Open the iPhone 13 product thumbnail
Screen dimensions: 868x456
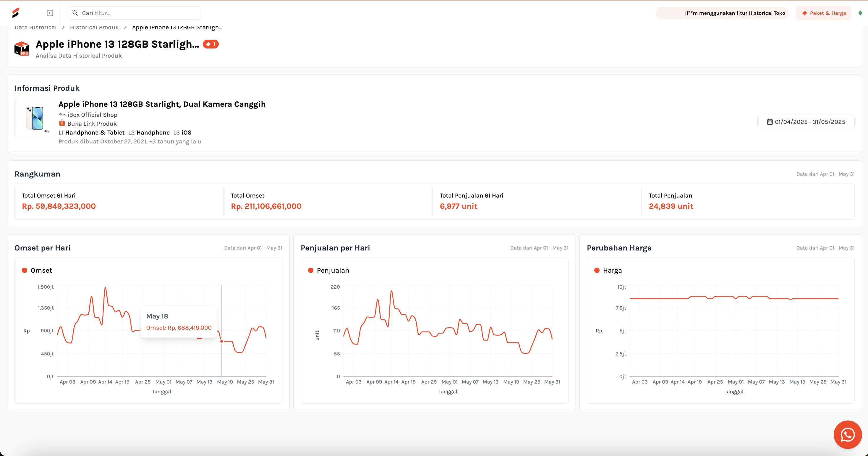coord(35,118)
